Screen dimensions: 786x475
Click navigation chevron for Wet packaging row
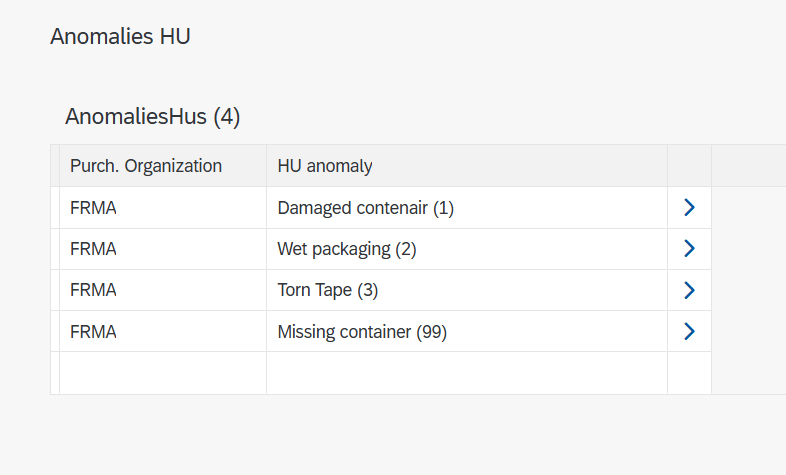pos(688,249)
